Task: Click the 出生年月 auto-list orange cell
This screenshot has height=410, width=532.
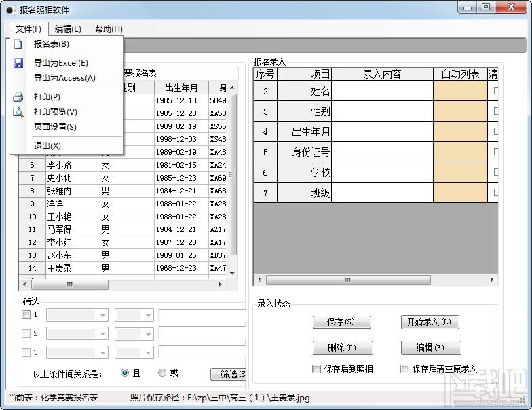Action: click(x=460, y=132)
